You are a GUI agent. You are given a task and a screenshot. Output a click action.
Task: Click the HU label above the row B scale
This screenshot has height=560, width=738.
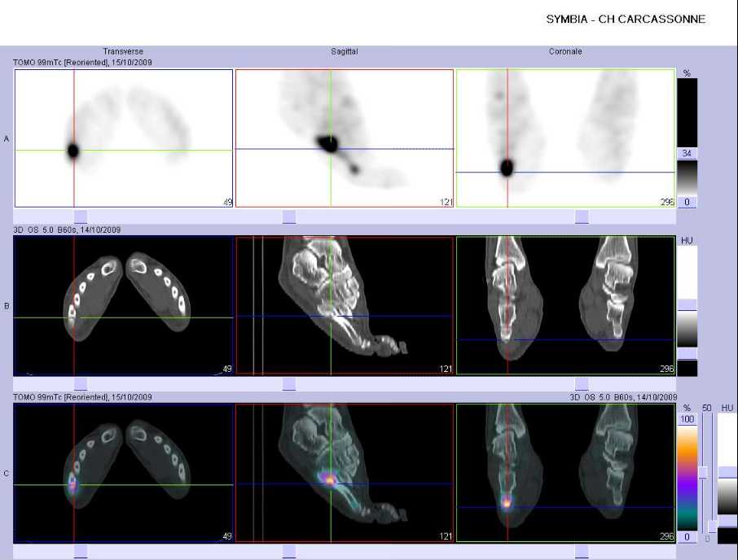(687, 240)
